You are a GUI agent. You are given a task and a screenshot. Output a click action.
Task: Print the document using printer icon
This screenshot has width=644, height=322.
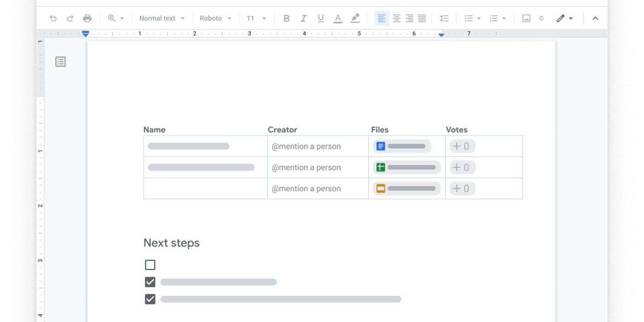point(87,18)
